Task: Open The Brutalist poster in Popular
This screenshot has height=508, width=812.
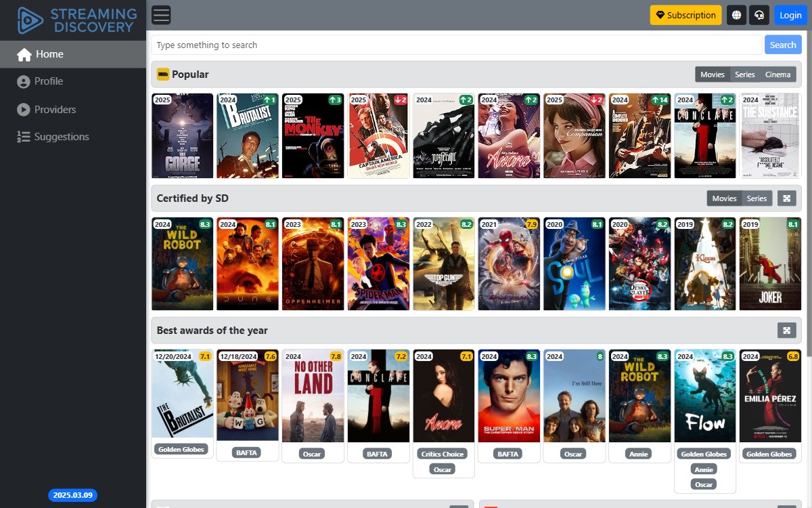Action: pos(248,136)
